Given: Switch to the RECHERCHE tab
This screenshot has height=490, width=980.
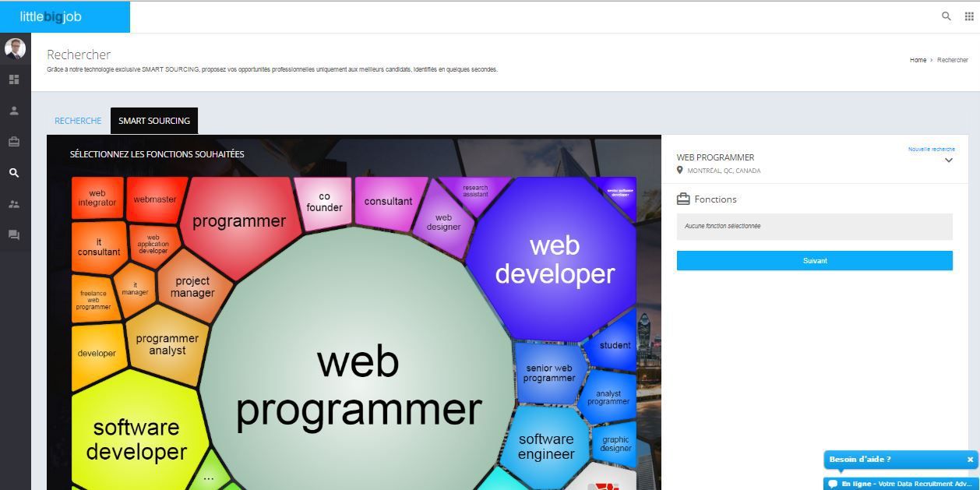Looking at the screenshot, I should (78, 121).
